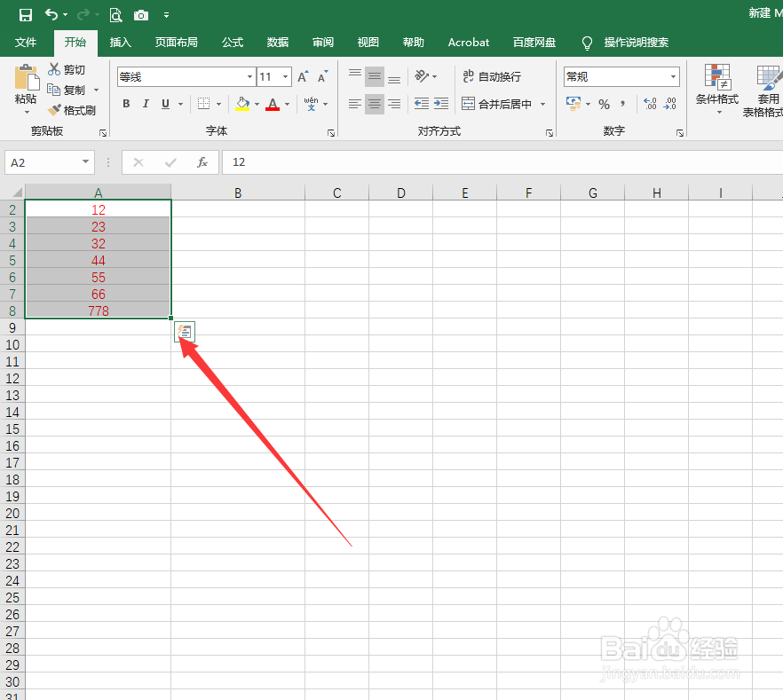The image size is (783, 700).
Task: Click the Save icon in the quick access toolbar
Action: pyautogui.click(x=26, y=15)
